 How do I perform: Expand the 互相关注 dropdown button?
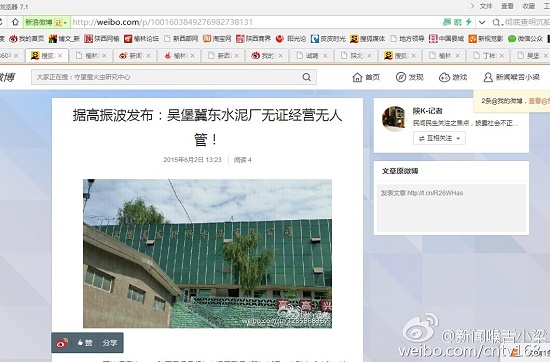(x=439, y=138)
